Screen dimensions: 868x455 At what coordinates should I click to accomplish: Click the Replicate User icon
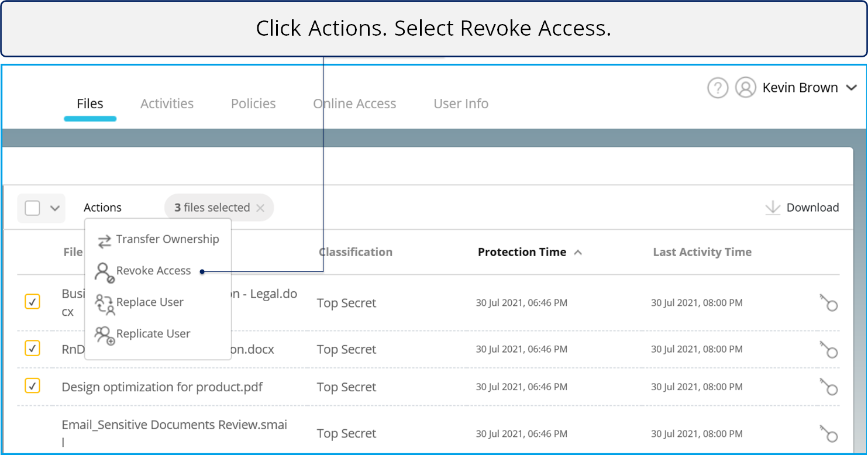pos(105,335)
